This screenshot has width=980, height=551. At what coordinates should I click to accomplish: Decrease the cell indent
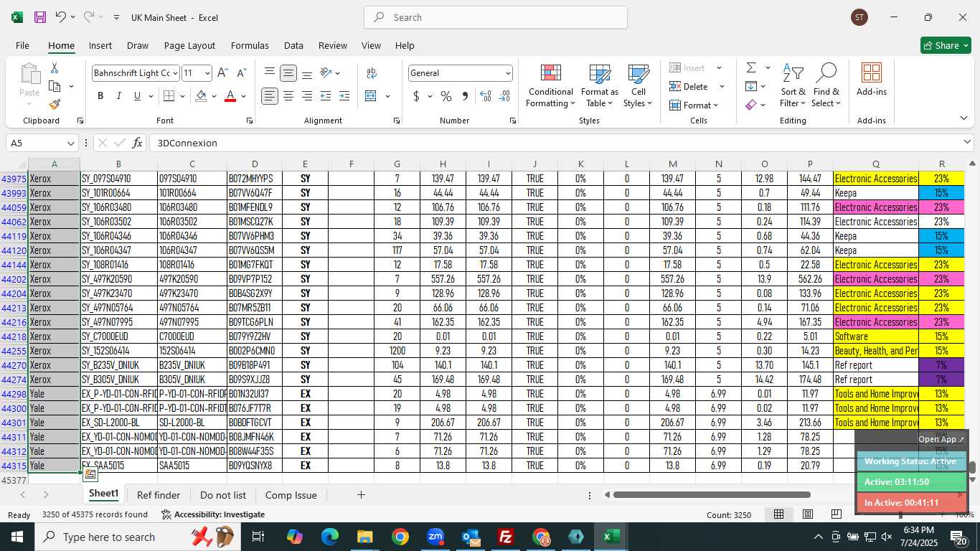click(x=326, y=96)
